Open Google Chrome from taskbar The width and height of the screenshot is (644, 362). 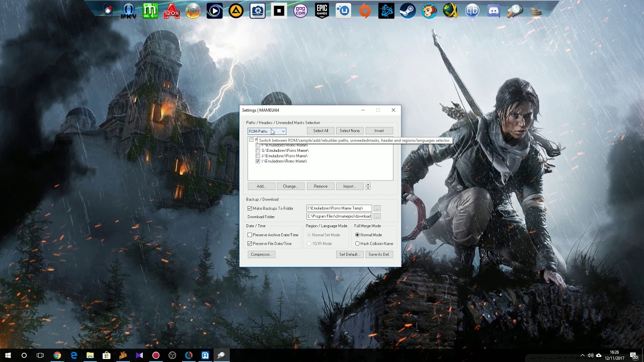click(57, 355)
